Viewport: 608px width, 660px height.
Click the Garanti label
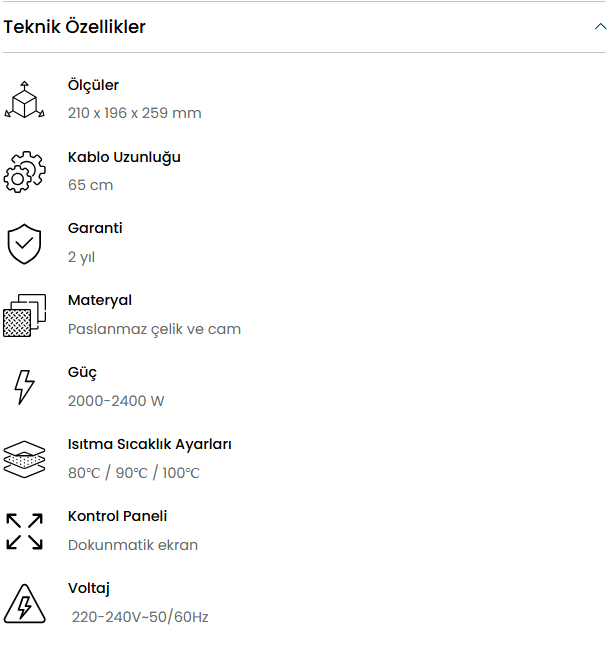click(95, 228)
